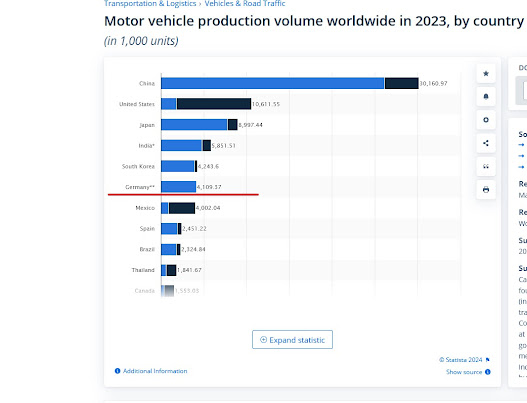Viewport: 527px width, 403px height.
Task: Click the Brazil label
Action: [x=147, y=249]
